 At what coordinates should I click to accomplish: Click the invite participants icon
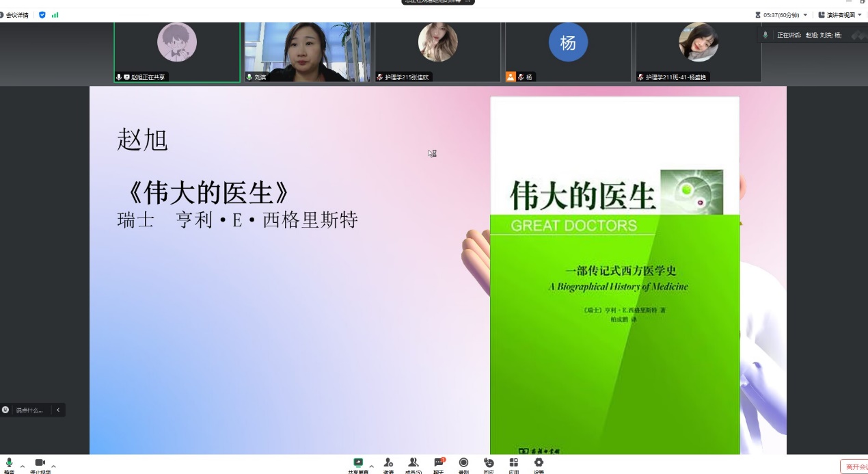(x=388, y=463)
